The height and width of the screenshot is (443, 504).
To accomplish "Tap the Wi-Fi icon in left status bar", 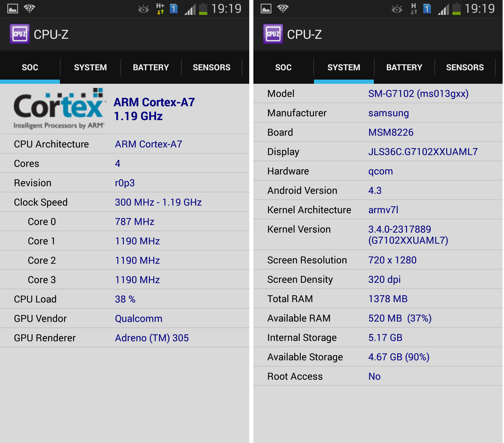I will (x=30, y=8).
